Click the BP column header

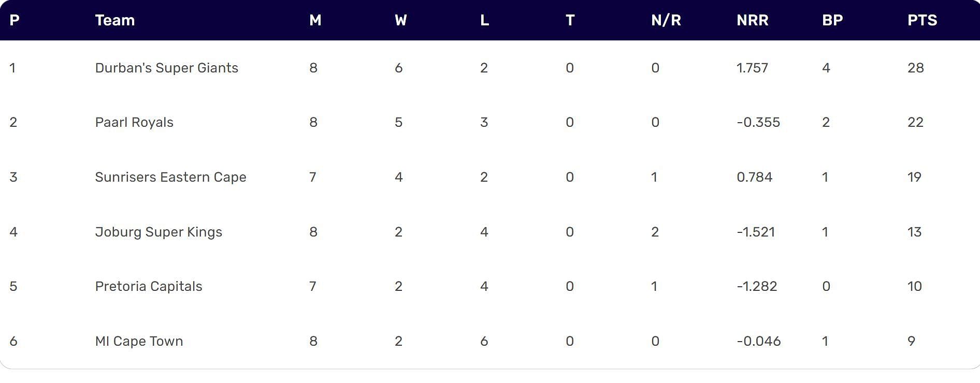point(832,20)
